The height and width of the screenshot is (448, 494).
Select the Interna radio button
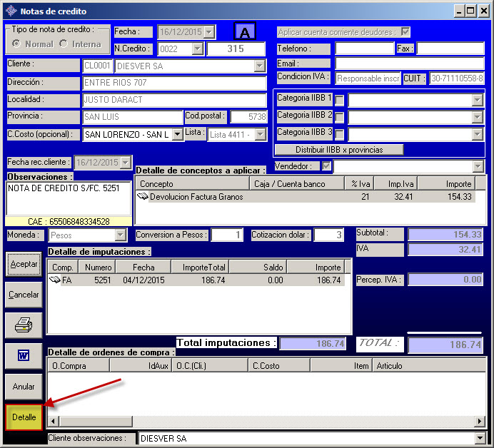64,44
